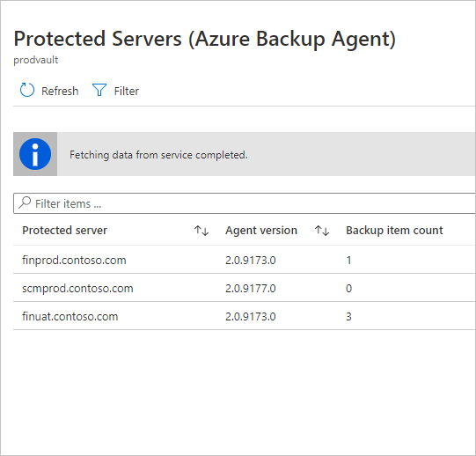This screenshot has width=476, height=456.
Task: Open scmprod.contoso.com server row
Action: click(x=245, y=288)
